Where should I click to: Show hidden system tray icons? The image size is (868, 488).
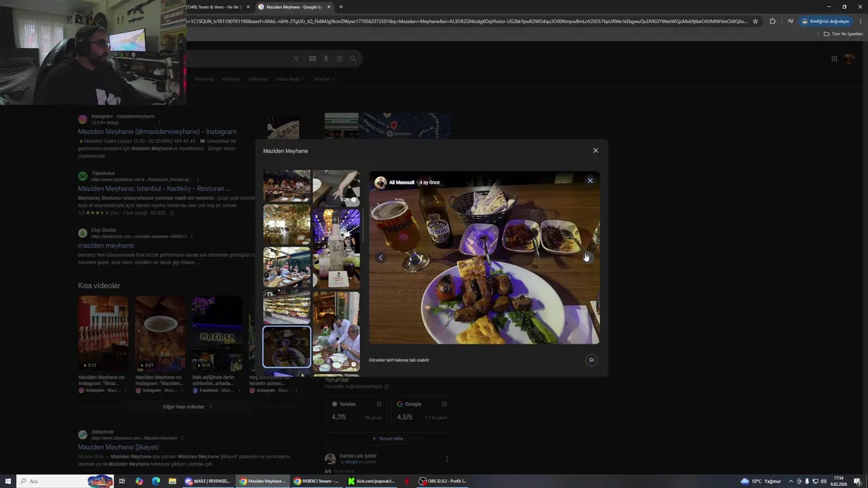tap(791, 481)
